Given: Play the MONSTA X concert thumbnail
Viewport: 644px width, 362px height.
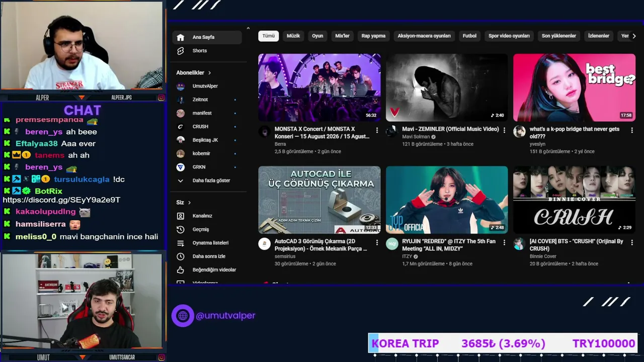Looking at the screenshot, I should [x=319, y=87].
